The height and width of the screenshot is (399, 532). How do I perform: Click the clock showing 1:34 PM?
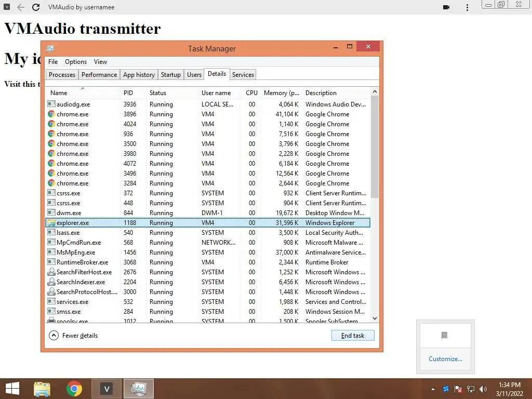[x=509, y=385]
